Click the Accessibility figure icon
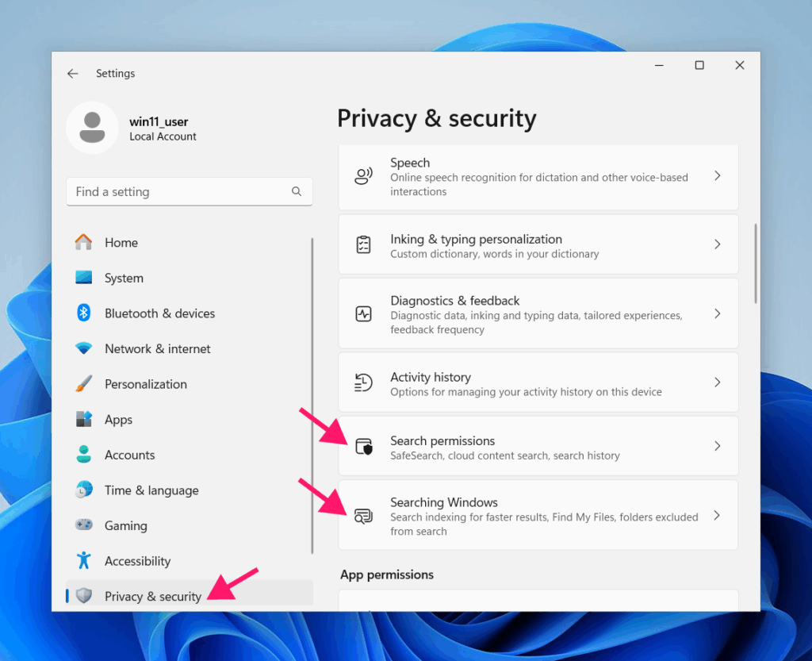 83,560
